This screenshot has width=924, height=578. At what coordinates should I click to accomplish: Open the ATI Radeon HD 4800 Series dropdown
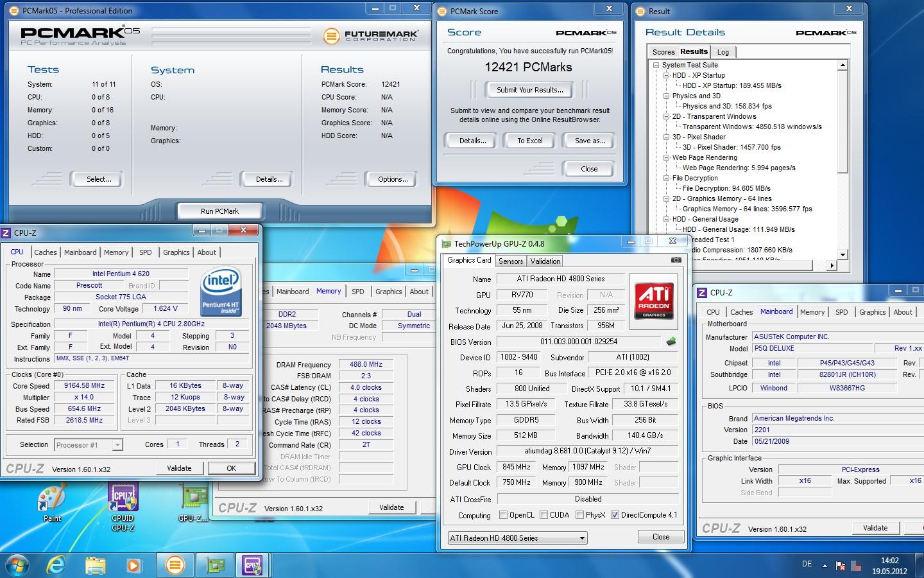coord(517,538)
